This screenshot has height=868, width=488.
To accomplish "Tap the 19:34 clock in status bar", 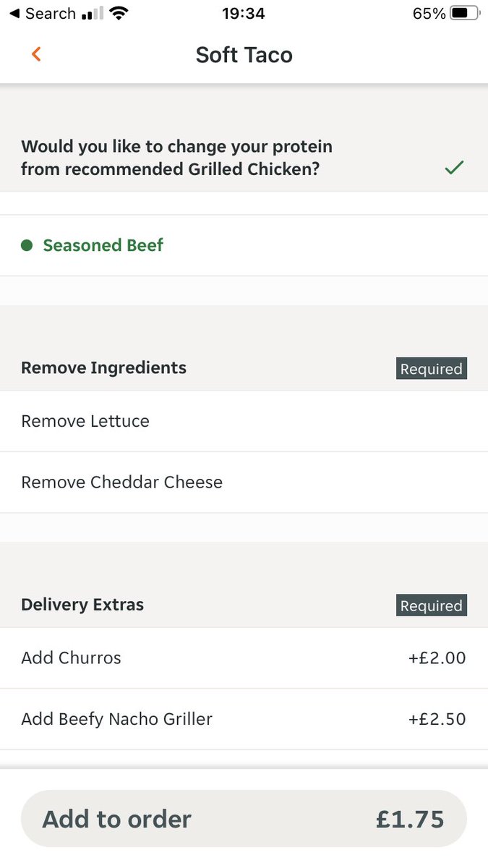I will coord(244,14).
